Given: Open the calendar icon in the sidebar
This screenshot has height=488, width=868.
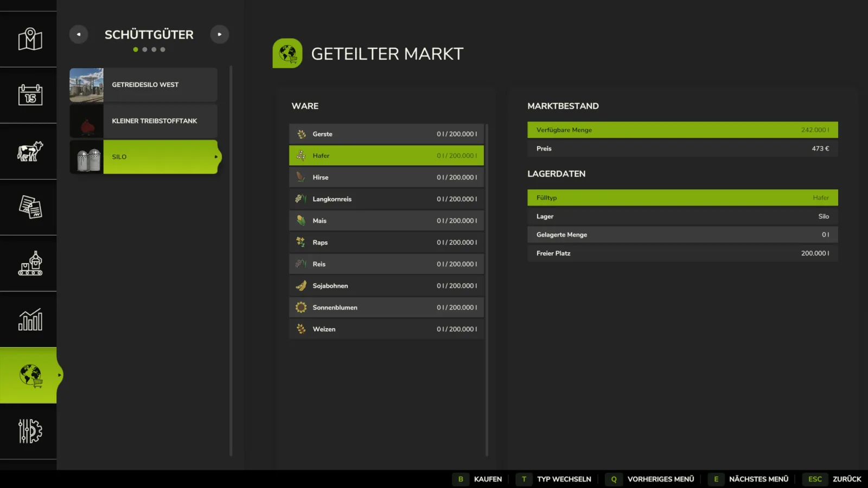Looking at the screenshot, I should 30,95.
